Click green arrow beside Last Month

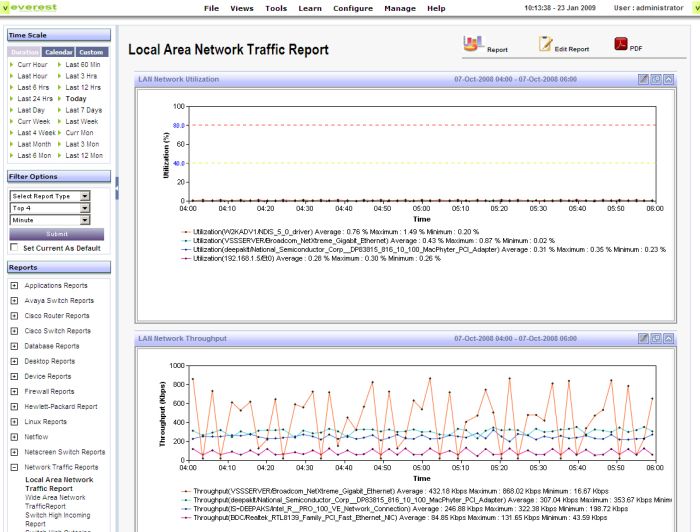12,144
